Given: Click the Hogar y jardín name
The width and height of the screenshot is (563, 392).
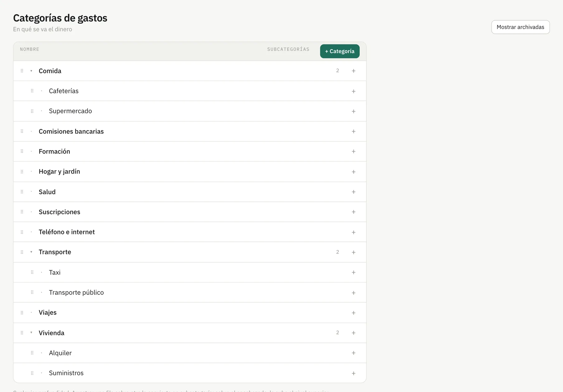Looking at the screenshot, I should pyautogui.click(x=59, y=171).
